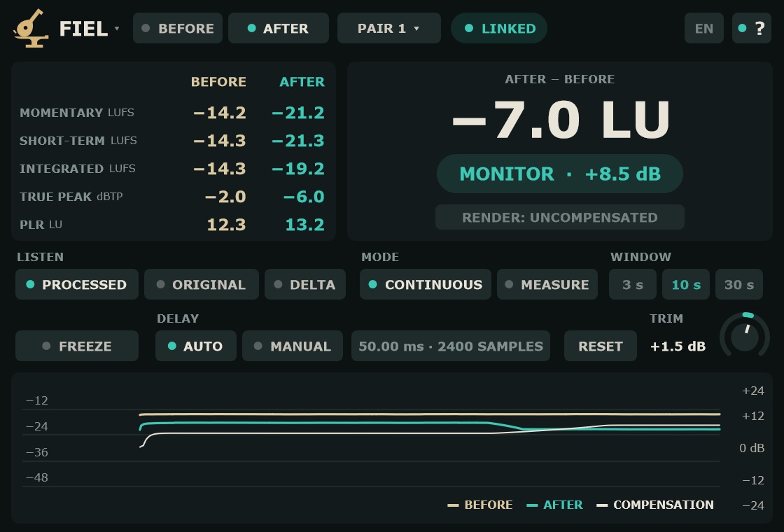Click the BEFORE column header
The height and width of the screenshot is (532, 784).
pos(218,82)
